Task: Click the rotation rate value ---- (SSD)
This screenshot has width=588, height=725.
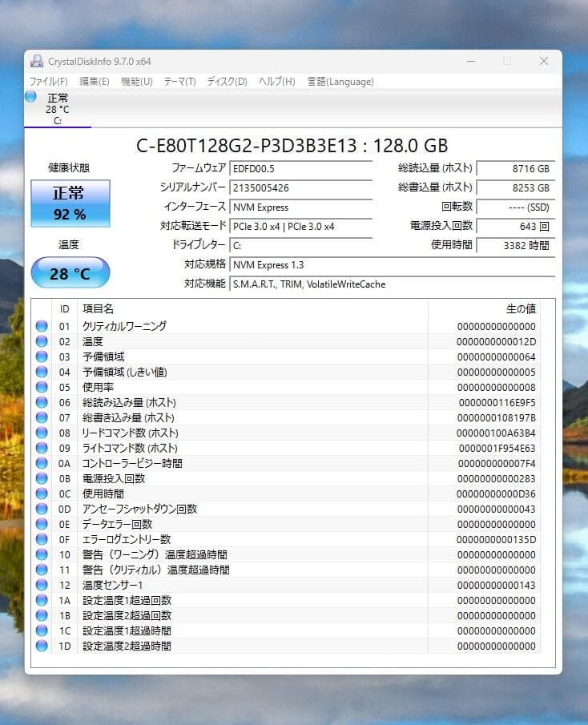Action: tap(515, 207)
